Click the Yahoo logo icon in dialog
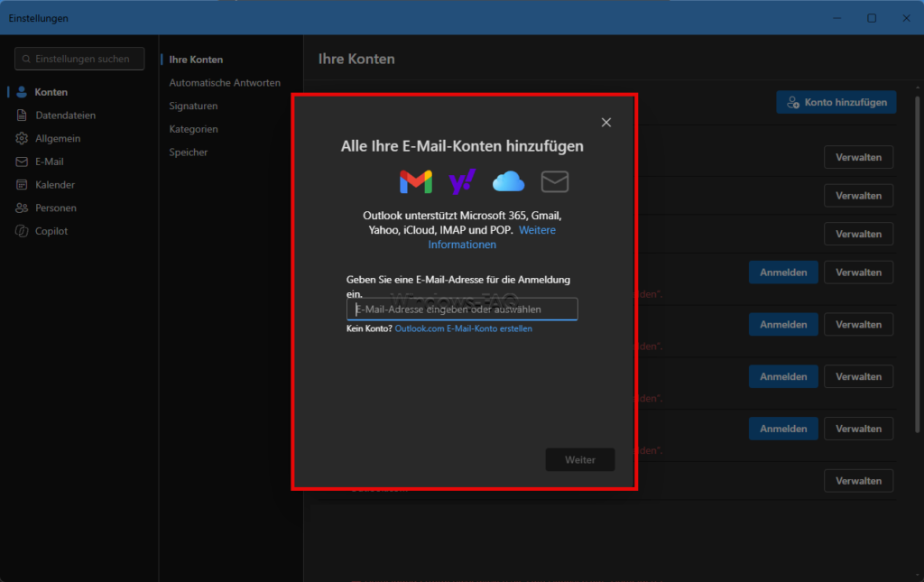 click(x=462, y=181)
